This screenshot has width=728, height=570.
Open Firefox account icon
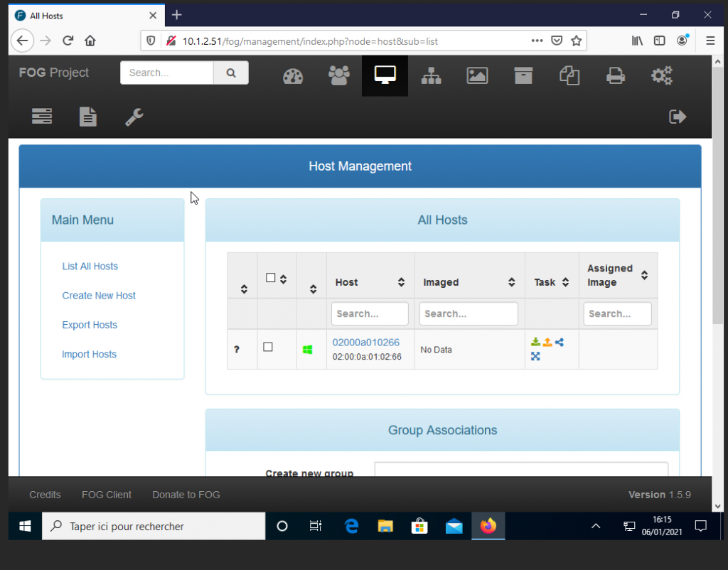(682, 41)
